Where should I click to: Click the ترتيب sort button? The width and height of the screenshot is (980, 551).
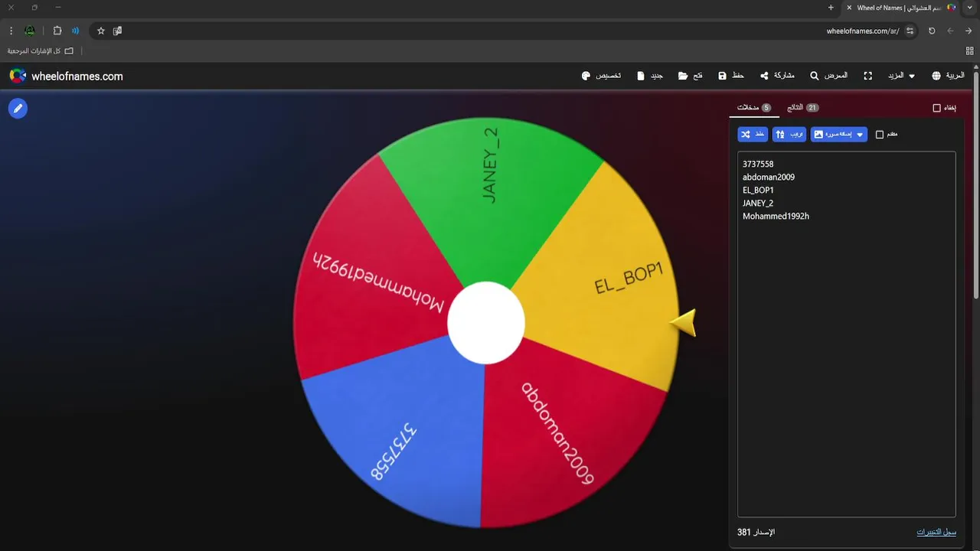click(789, 135)
